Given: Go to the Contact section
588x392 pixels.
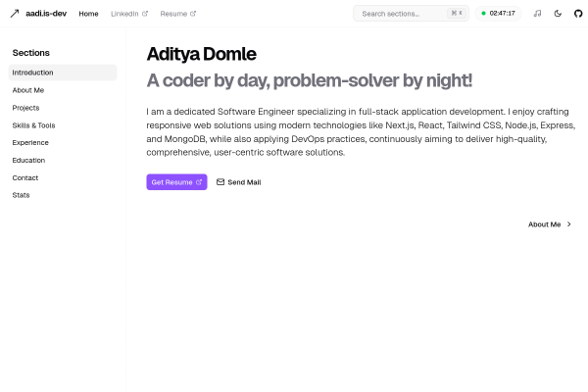Looking at the screenshot, I should click(x=63, y=177).
